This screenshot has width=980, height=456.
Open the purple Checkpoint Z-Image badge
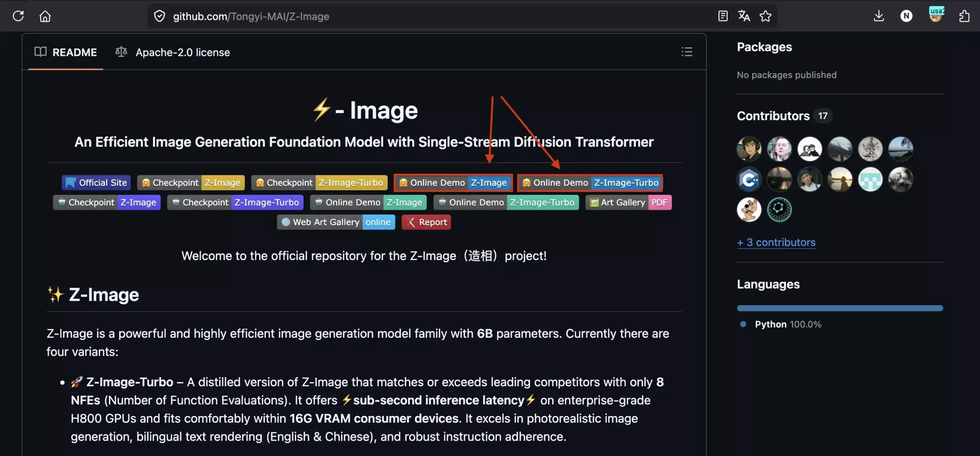tap(107, 202)
